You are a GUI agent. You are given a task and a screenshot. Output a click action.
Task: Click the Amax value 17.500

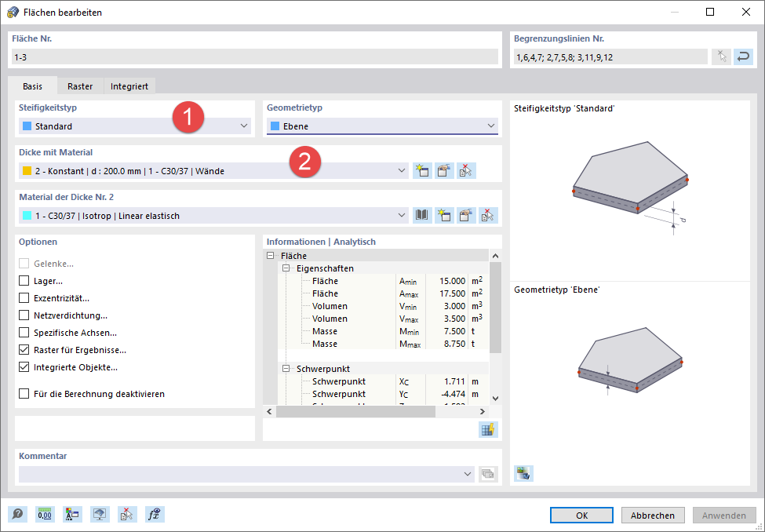pos(452,293)
